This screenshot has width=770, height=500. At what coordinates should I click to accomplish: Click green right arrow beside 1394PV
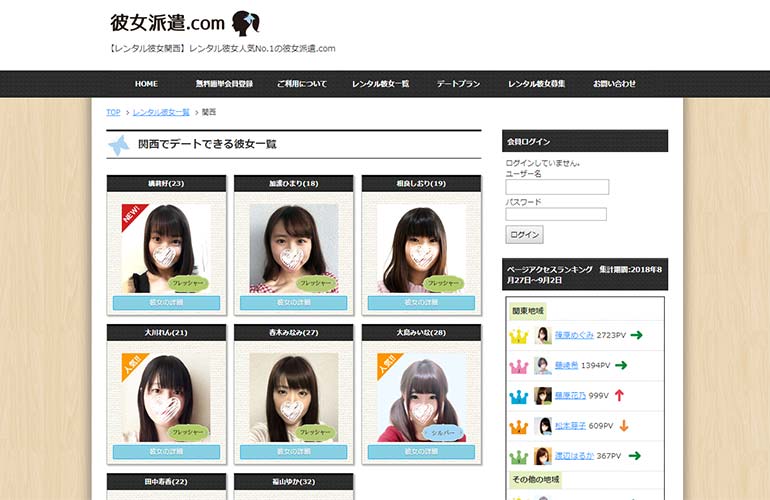[621, 365]
